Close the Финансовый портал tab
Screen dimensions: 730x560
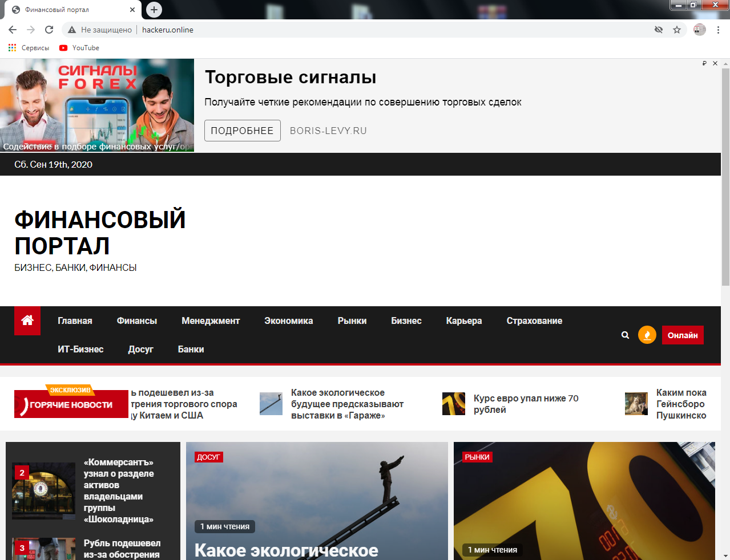[x=132, y=10]
